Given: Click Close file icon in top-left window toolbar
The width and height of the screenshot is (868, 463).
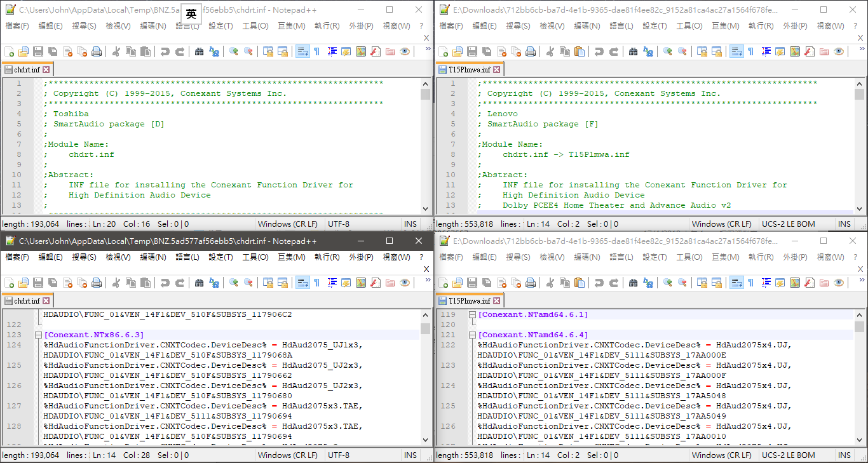Looking at the screenshot, I should [67, 51].
